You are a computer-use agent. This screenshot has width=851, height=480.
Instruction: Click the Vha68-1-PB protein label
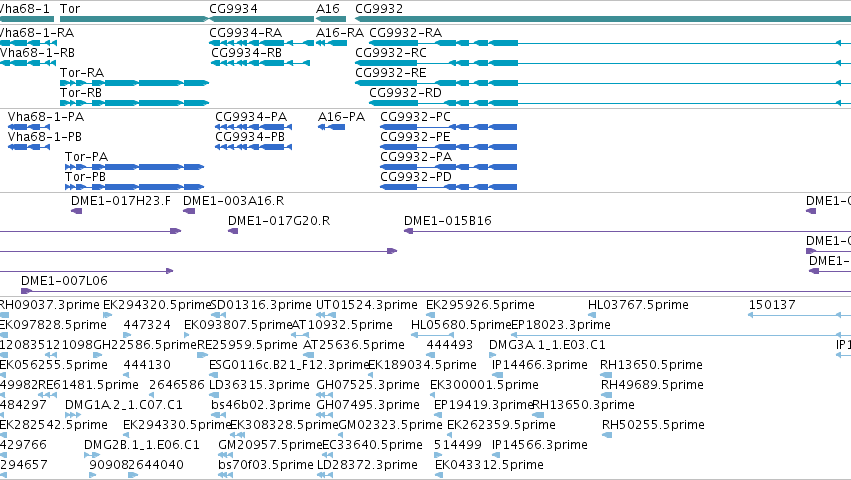[x=45, y=137]
